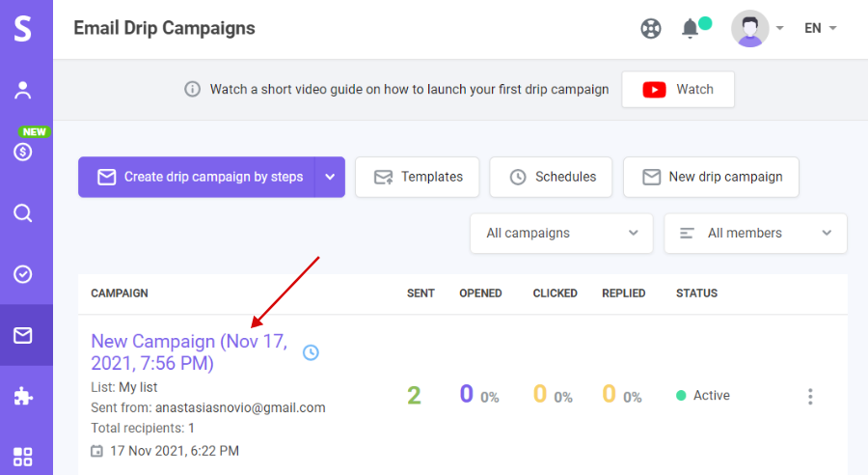Viewport: 868px width, 475px height.
Task: Open the dollar deals icon marked NEW
Action: pos(23,152)
